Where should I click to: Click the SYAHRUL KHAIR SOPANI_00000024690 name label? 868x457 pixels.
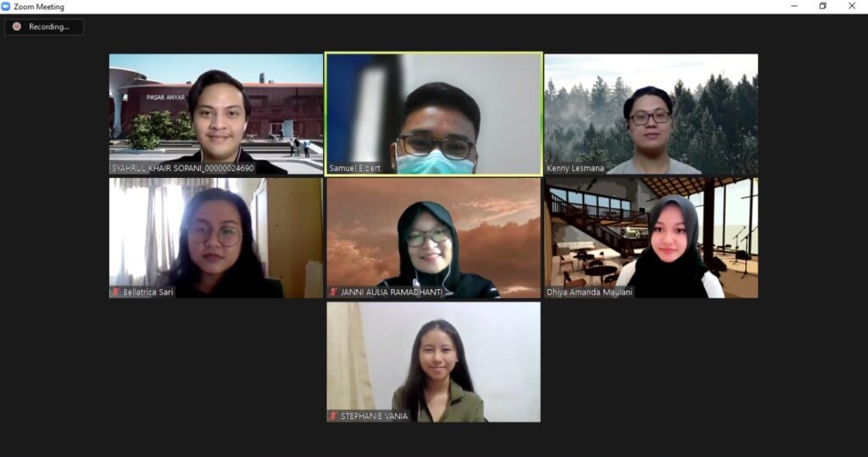(x=183, y=169)
